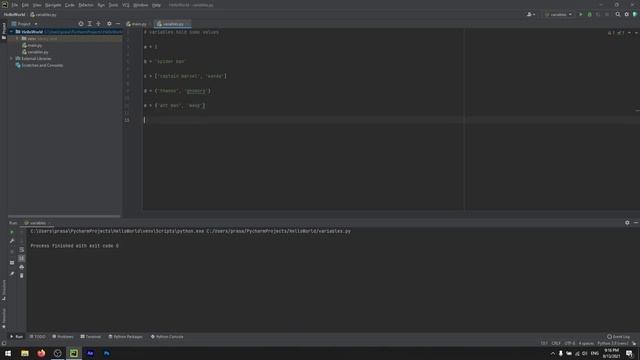Run the variables configuration
Viewport: 640px width, 360px height.
tap(581, 14)
